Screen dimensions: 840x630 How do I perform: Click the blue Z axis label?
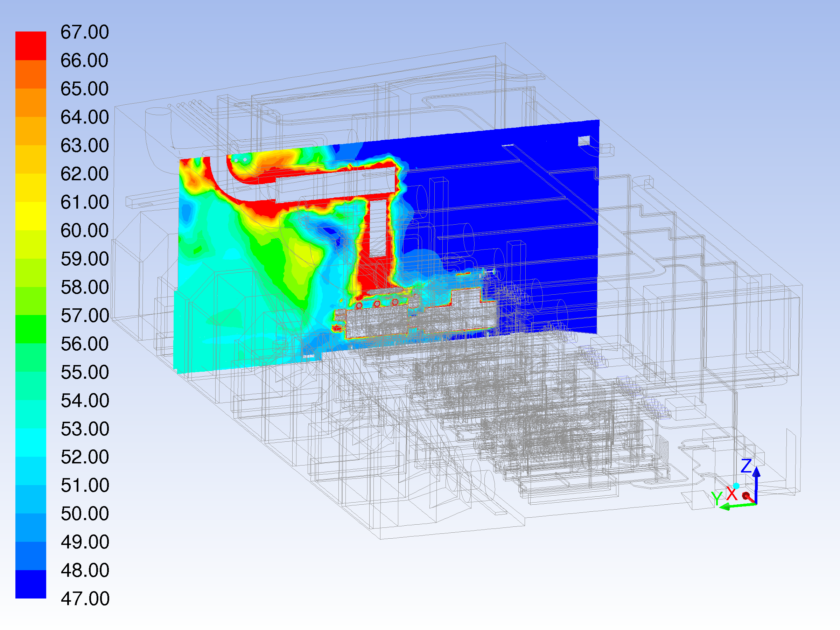[x=746, y=465]
